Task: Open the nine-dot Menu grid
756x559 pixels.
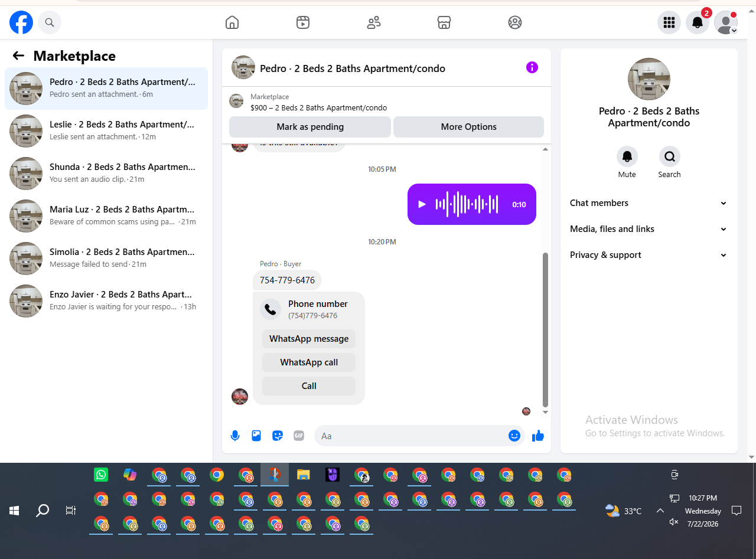Action: (669, 22)
